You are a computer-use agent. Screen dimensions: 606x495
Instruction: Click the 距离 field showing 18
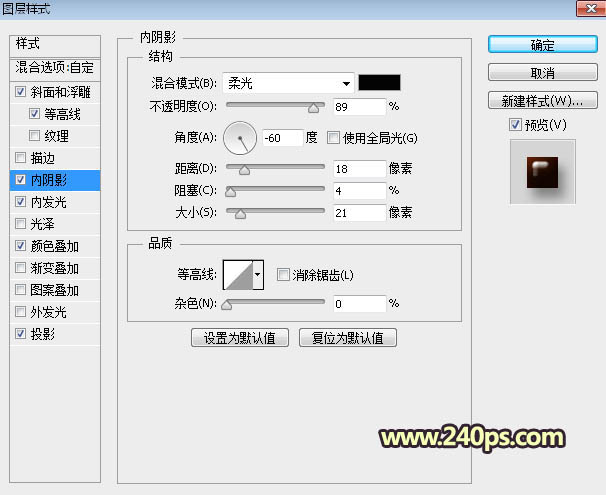pyautogui.click(x=359, y=169)
